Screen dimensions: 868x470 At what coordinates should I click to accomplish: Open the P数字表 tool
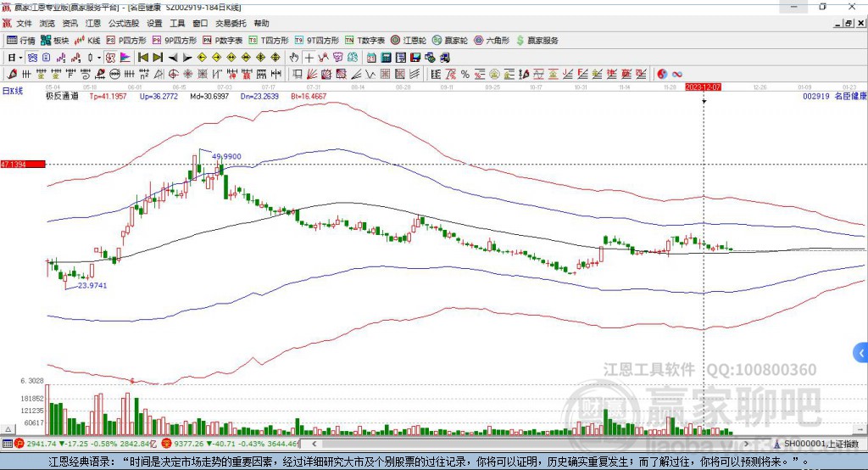tap(223, 41)
